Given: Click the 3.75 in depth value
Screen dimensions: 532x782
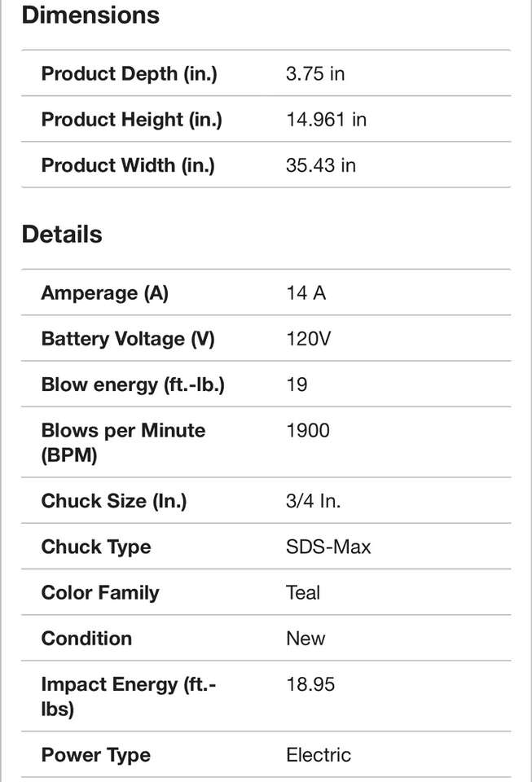Looking at the screenshot, I should coord(315,74).
